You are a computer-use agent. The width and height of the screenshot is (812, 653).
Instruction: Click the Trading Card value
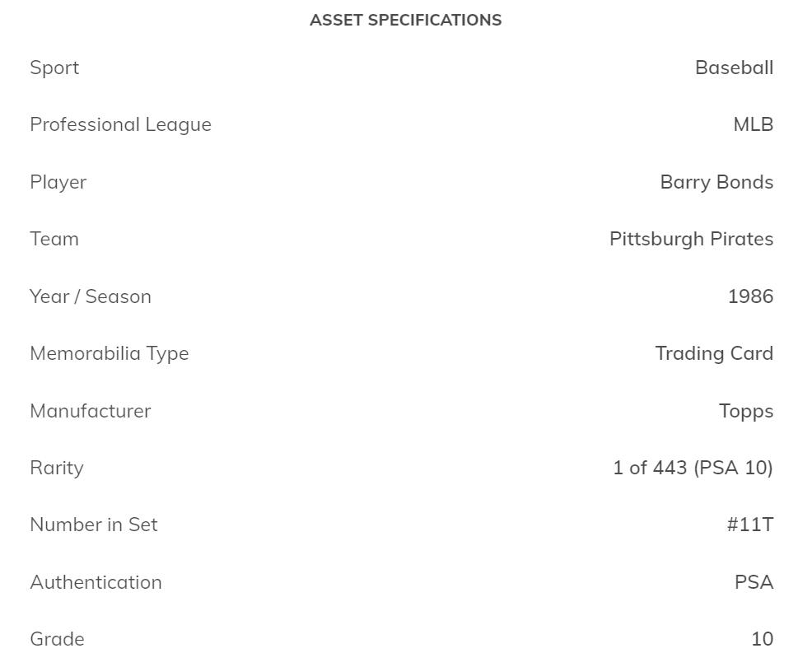[x=714, y=353]
